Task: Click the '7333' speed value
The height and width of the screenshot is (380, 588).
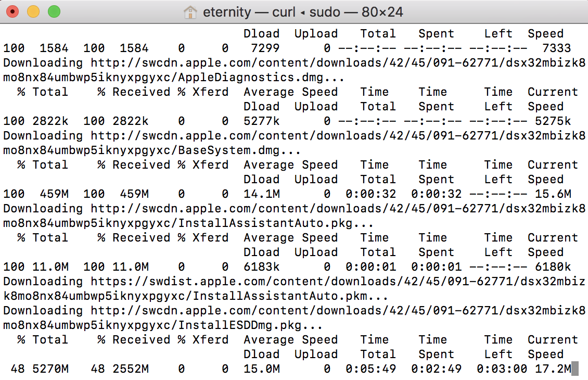Action: [x=557, y=48]
